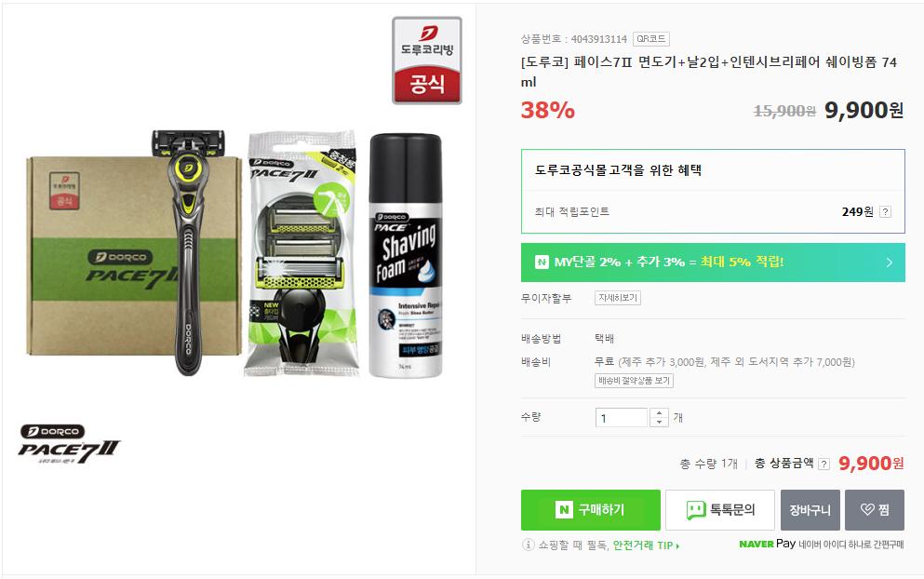Click the Dorco Pace7II logo below image
924x579 pixels.
pyautogui.click(x=69, y=443)
